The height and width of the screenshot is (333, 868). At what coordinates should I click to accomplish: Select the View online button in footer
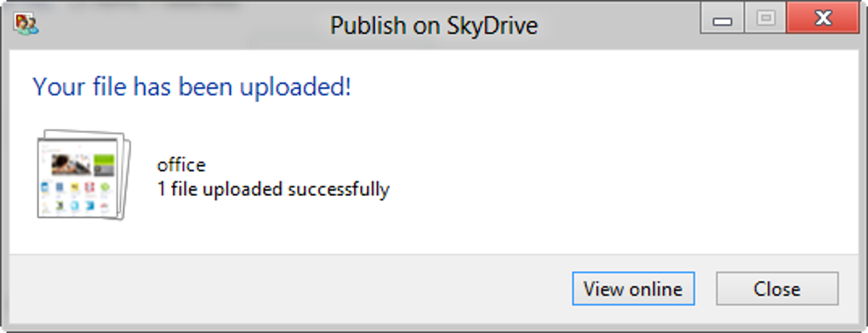pyautogui.click(x=633, y=289)
